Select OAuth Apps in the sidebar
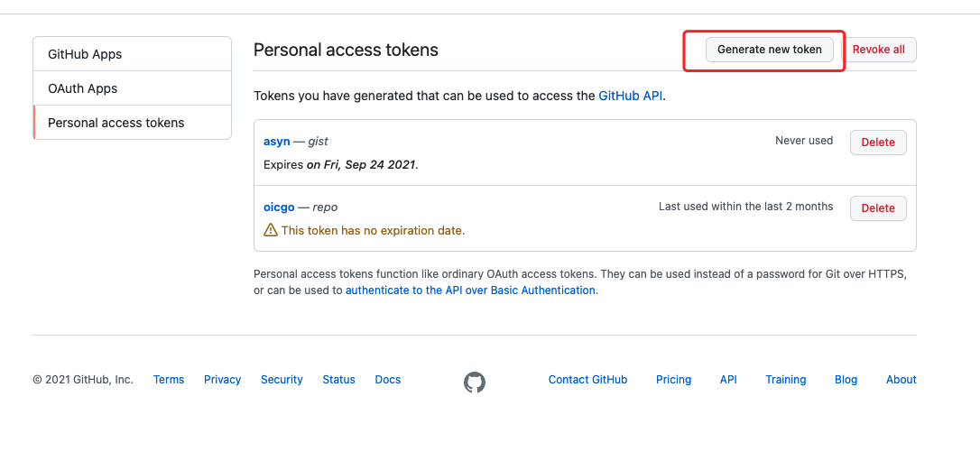The image size is (980, 470). (x=132, y=88)
